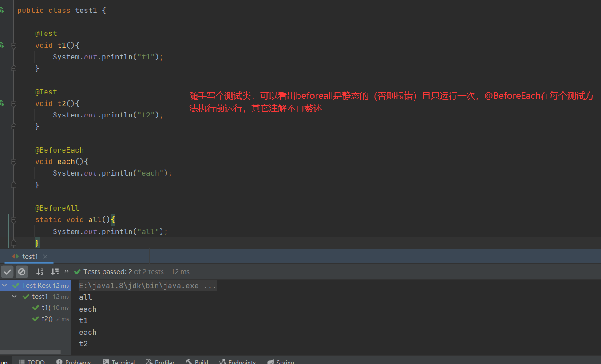Image resolution: width=601 pixels, height=364 pixels.
Task: Open the TODO tool window
Action: (32, 362)
